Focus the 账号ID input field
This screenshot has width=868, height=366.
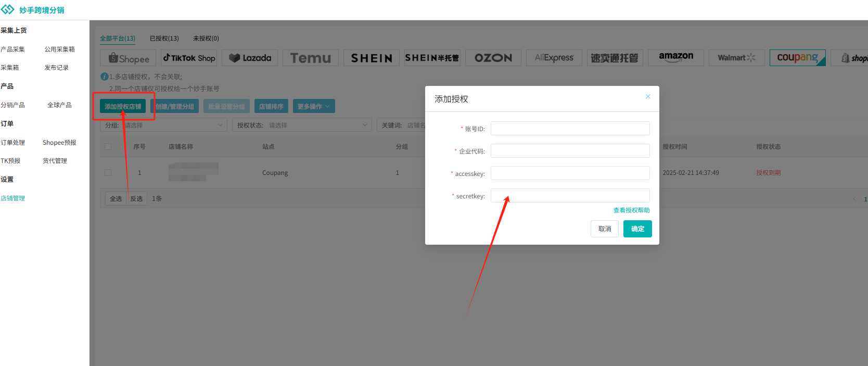click(570, 129)
